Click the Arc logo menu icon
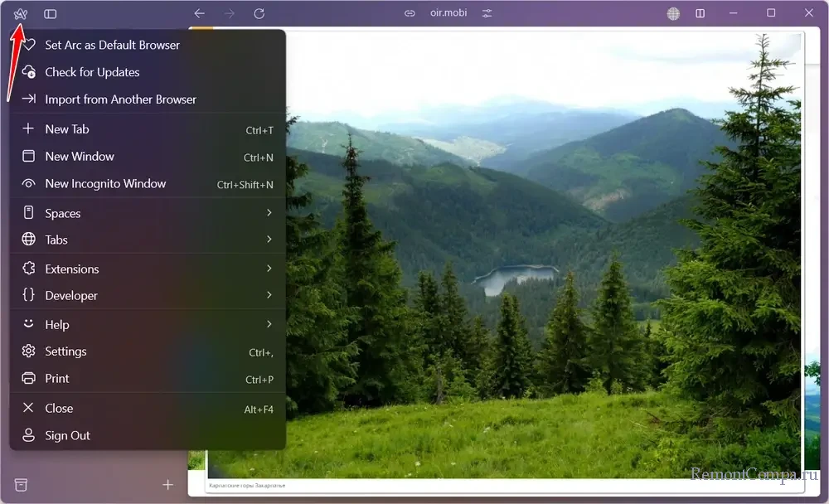This screenshot has height=504, width=829. coord(21,14)
